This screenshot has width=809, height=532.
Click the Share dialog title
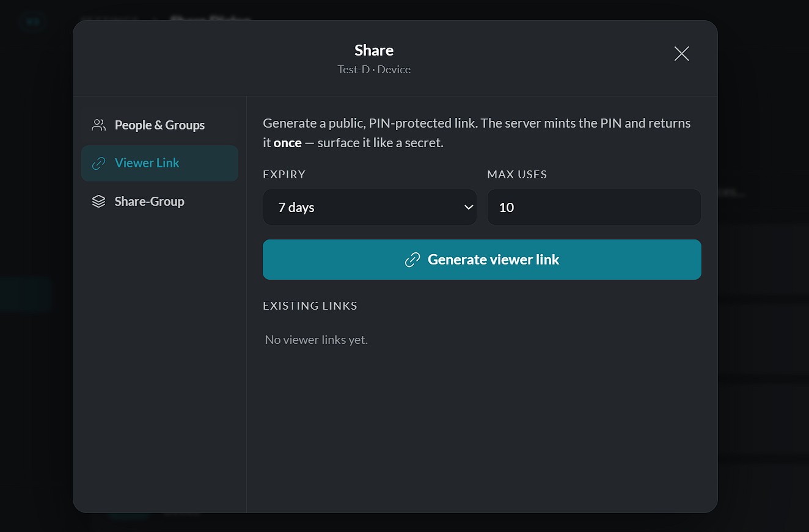[x=374, y=50]
